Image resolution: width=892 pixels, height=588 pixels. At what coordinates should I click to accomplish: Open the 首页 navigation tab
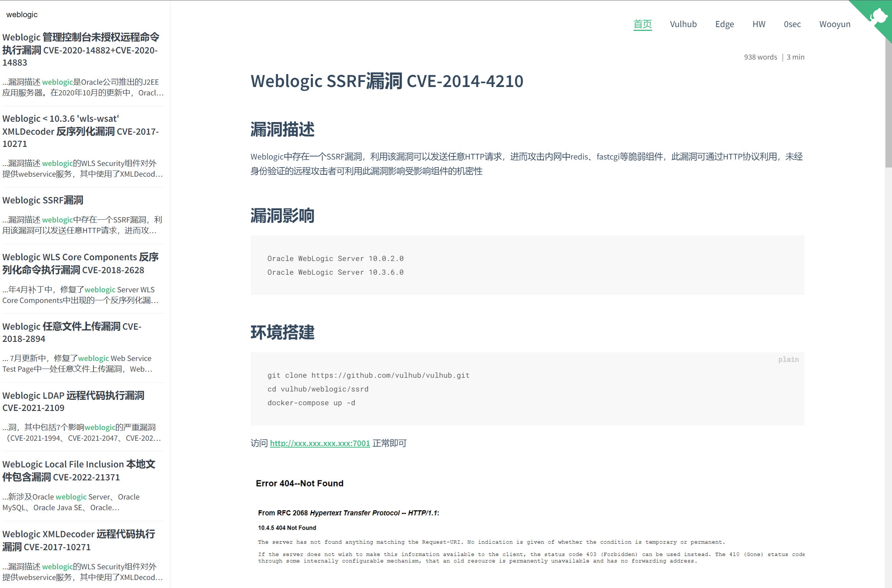point(642,24)
